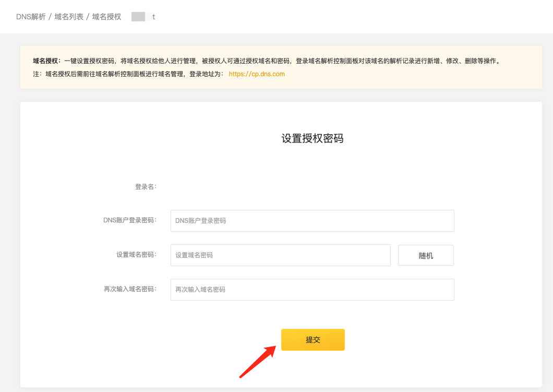
Task: Click the one-key authorization description sentence
Action: (x=282, y=61)
